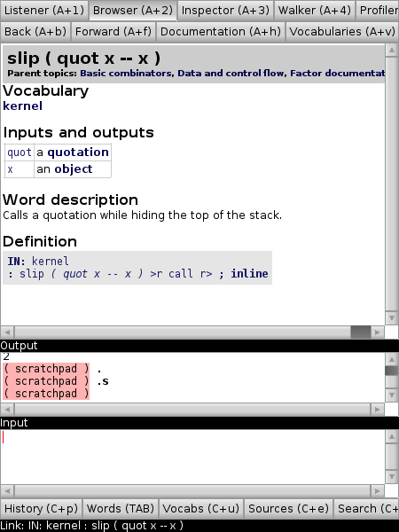Open the Walker tab
Screen dimensions: 399x532
click(x=315, y=10)
